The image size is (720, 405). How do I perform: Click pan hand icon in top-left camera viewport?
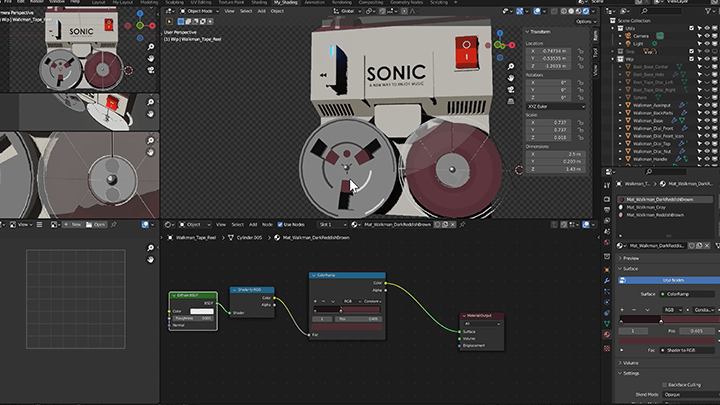pos(151,58)
